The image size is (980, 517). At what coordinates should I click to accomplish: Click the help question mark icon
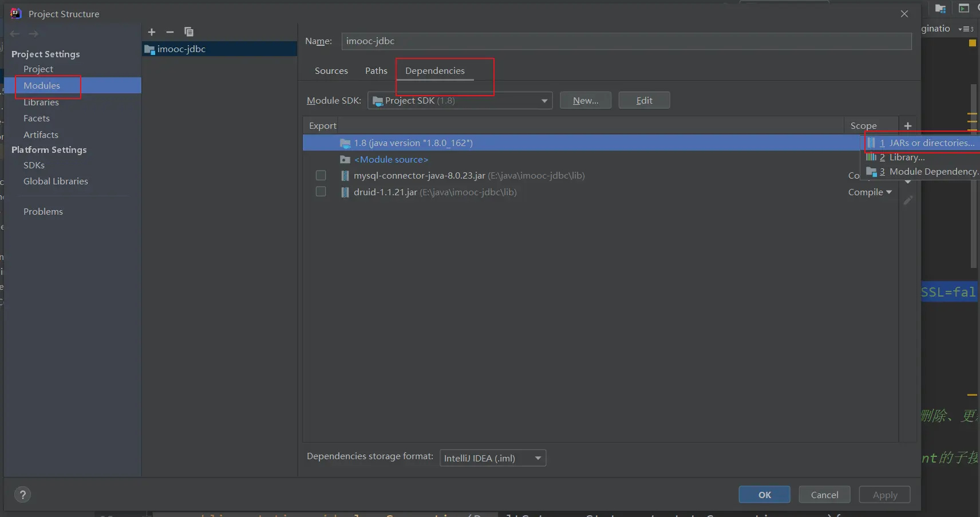22,495
